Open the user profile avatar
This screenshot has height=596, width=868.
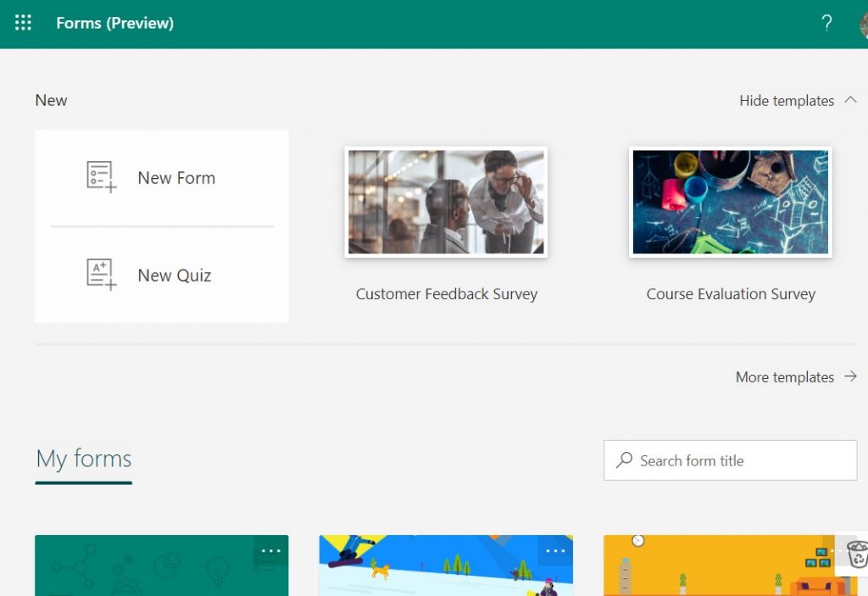(x=863, y=24)
